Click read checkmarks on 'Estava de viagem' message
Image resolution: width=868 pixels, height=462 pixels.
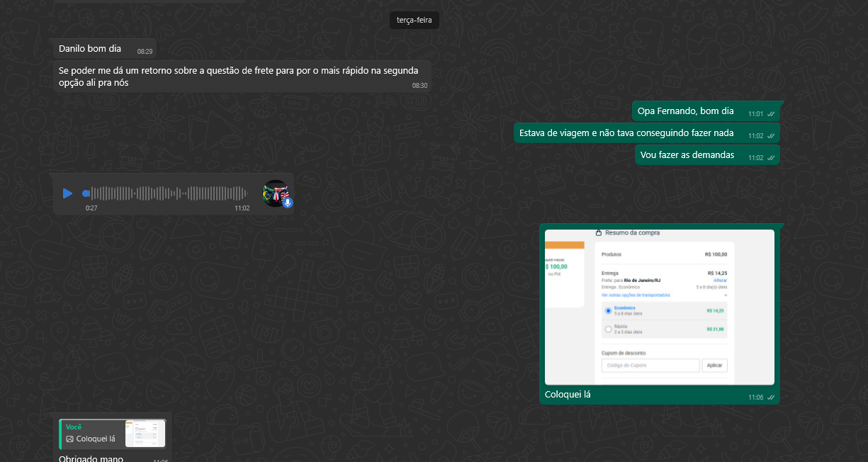pos(771,136)
